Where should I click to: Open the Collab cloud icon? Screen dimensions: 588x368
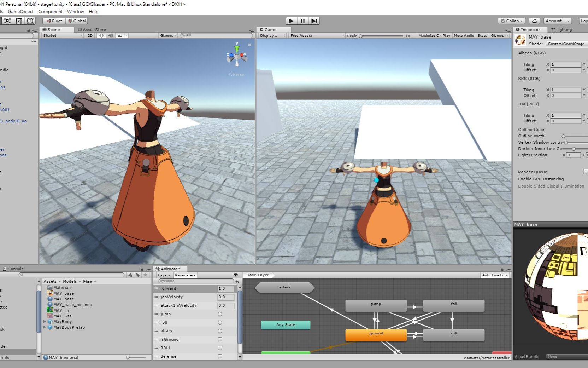pos(534,21)
